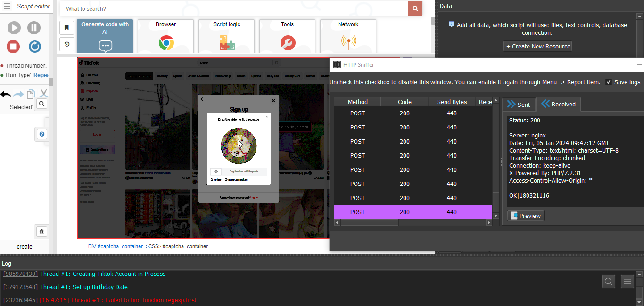
Task: Click the scroll-down arrow of the request list
Action: 495,216
